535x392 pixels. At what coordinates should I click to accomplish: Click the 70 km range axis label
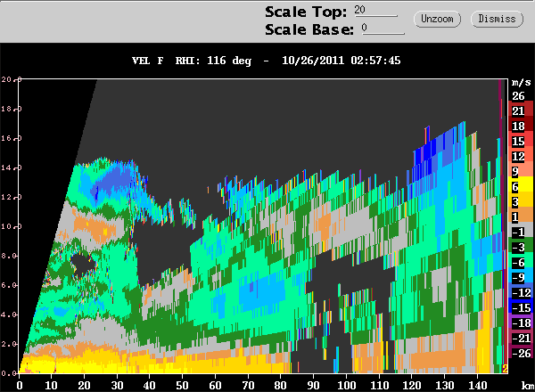tap(248, 386)
